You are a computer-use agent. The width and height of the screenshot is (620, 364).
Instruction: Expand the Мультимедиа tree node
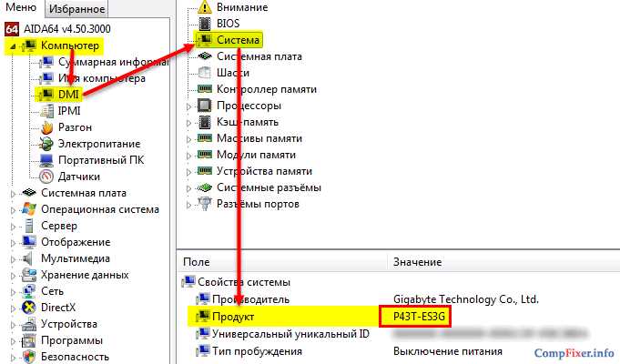13,259
